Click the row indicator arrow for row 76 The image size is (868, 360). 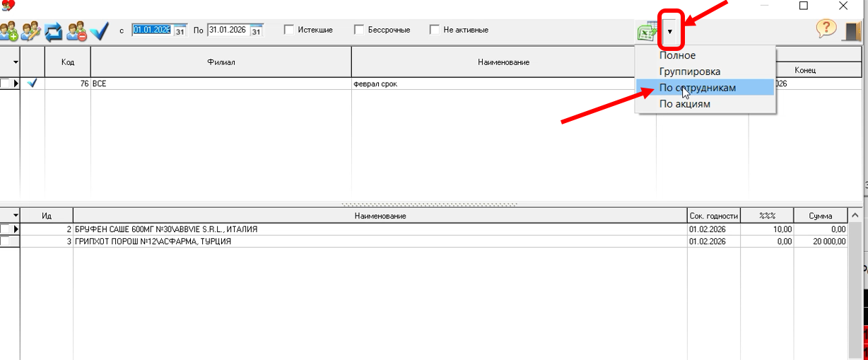16,83
